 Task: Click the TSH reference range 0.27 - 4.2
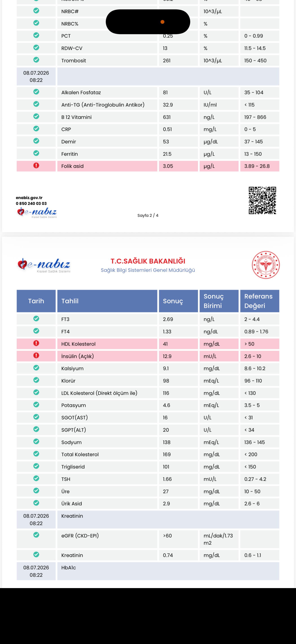coord(255,479)
